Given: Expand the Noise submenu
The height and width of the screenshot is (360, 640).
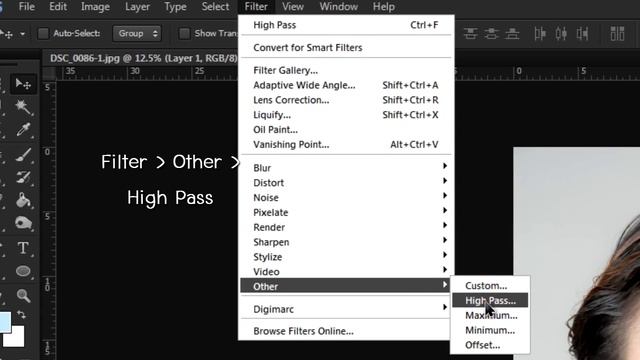Looking at the screenshot, I should 346,198.
